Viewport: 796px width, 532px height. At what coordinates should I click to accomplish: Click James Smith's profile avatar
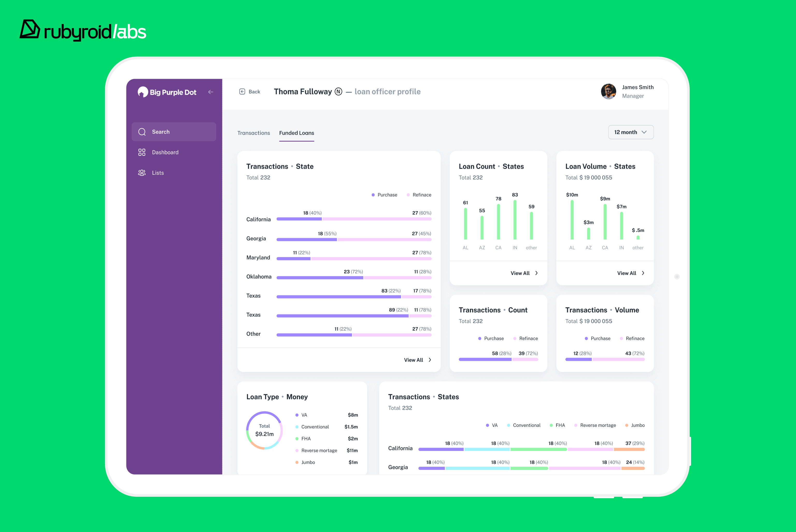click(x=608, y=92)
